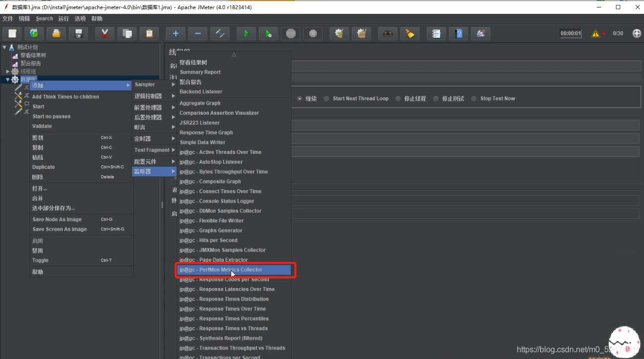
Task: Click the Help question mark toolbar icon
Action: tap(458, 33)
